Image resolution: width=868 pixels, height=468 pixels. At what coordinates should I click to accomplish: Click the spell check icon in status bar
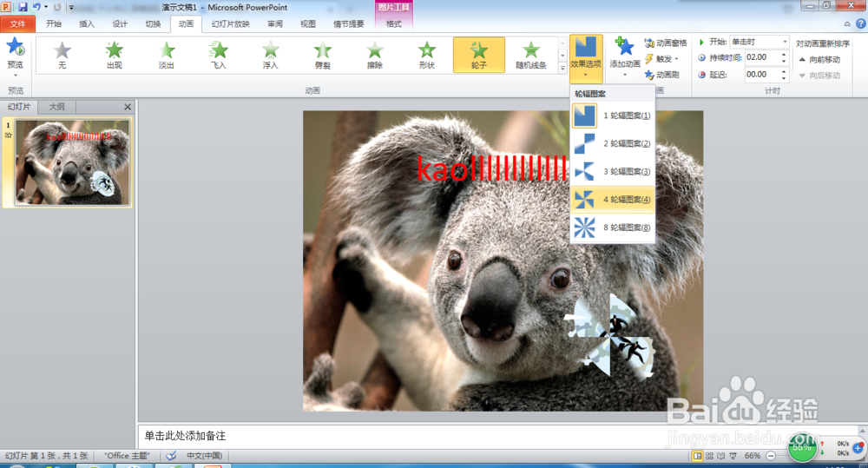point(172,456)
